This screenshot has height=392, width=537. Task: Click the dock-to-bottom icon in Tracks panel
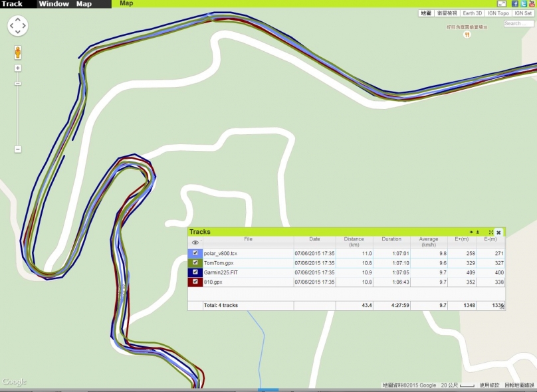tap(478, 233)
